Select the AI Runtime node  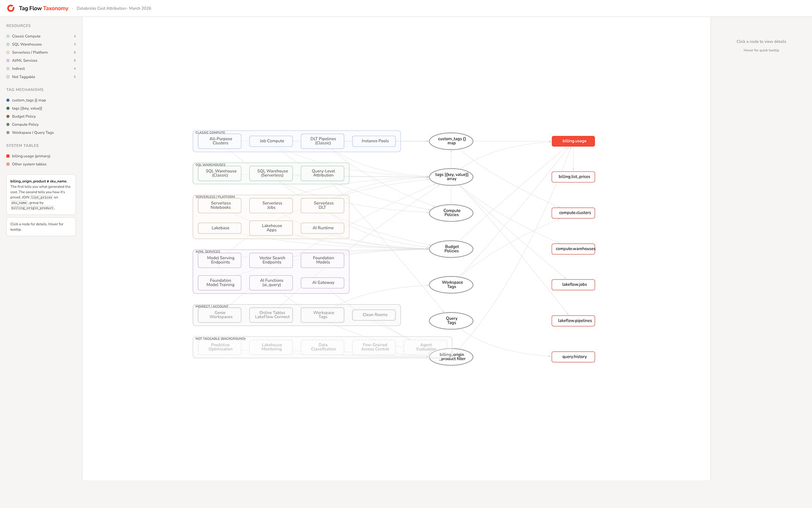(322, 228)
